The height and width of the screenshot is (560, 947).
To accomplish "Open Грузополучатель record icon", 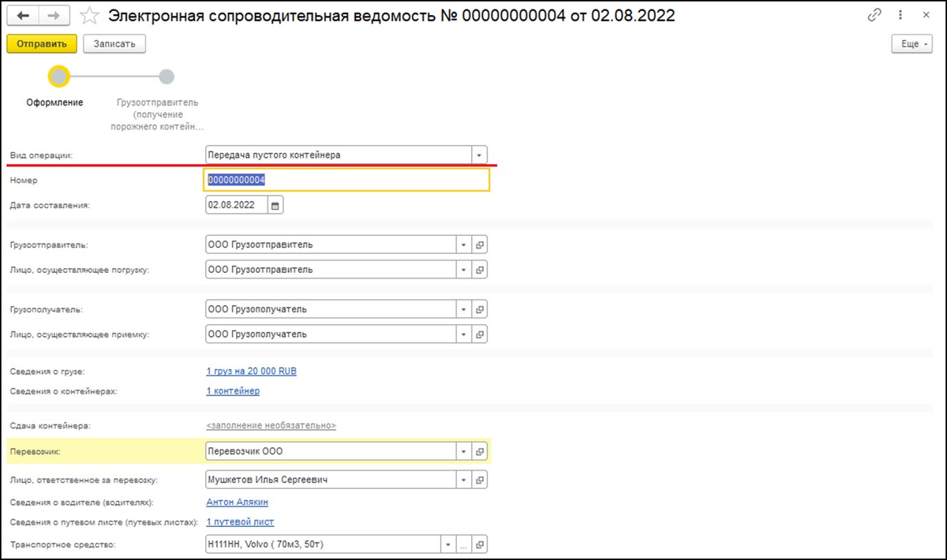I will point(479,309).
